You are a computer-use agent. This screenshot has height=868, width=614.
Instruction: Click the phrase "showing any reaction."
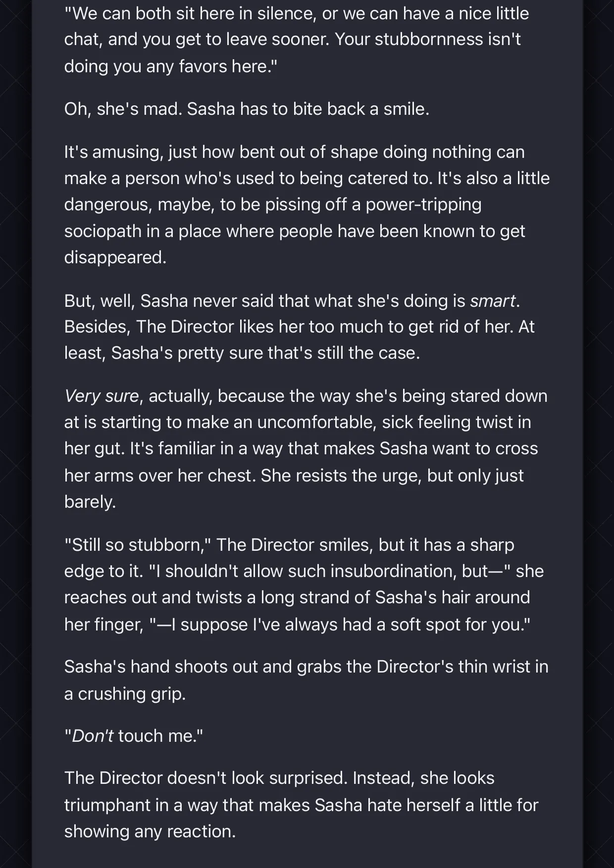[150, 831]
